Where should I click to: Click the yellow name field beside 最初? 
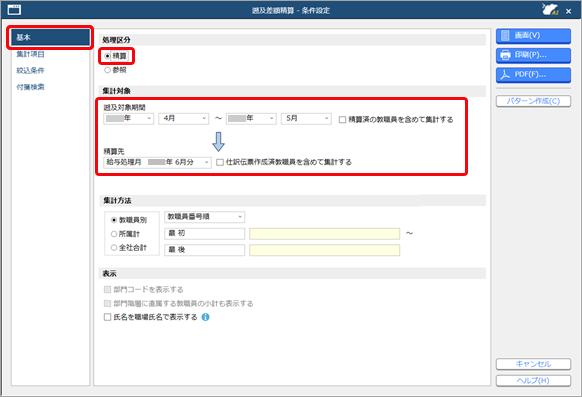pos(324,234)
